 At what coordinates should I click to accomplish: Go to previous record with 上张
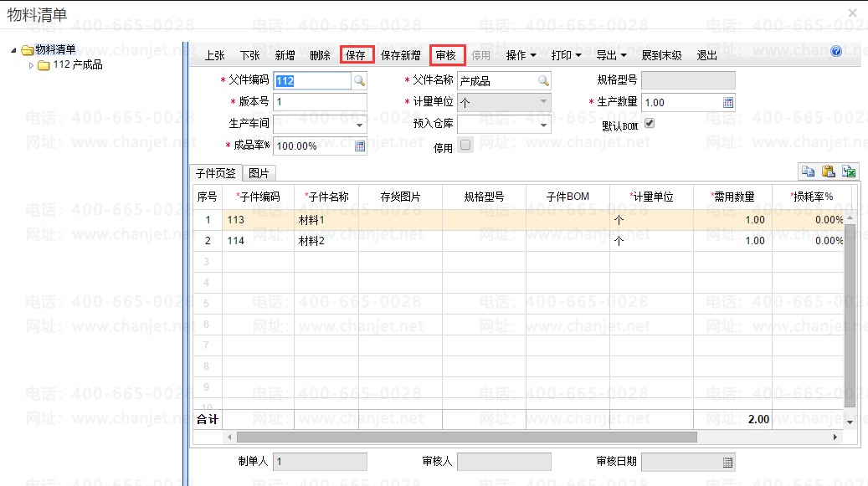[x=215, y=55]
